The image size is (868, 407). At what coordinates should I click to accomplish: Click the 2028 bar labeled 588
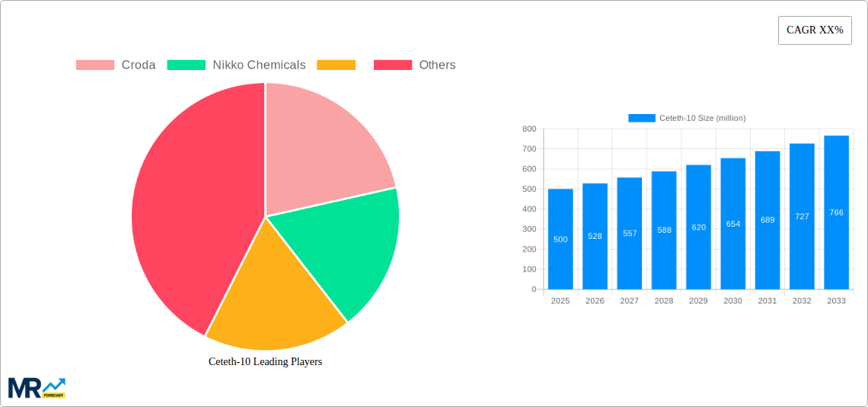664,230
